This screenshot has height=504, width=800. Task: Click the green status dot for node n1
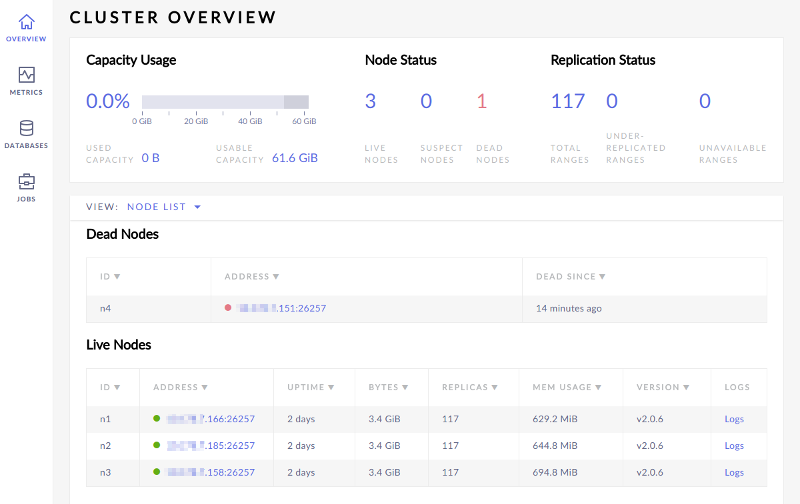(x=157, y=418)
